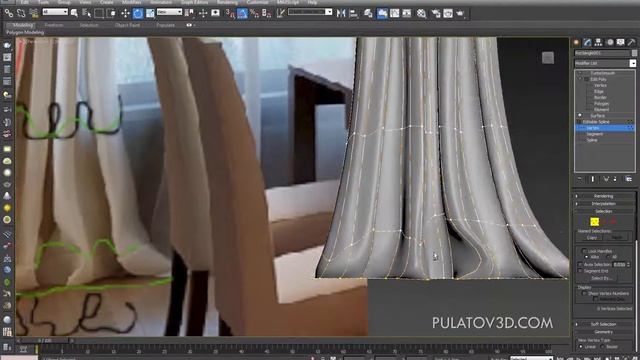Choose the Bind to Space Warp tool
The width and height of the screenshot is (640, 360).
tap(33, 13)
